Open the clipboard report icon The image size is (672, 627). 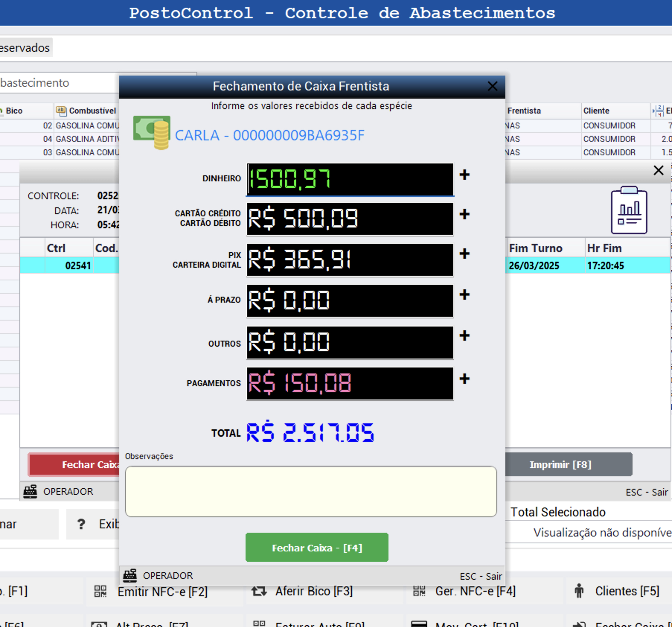pyautogui.click(x=629, y=210)
